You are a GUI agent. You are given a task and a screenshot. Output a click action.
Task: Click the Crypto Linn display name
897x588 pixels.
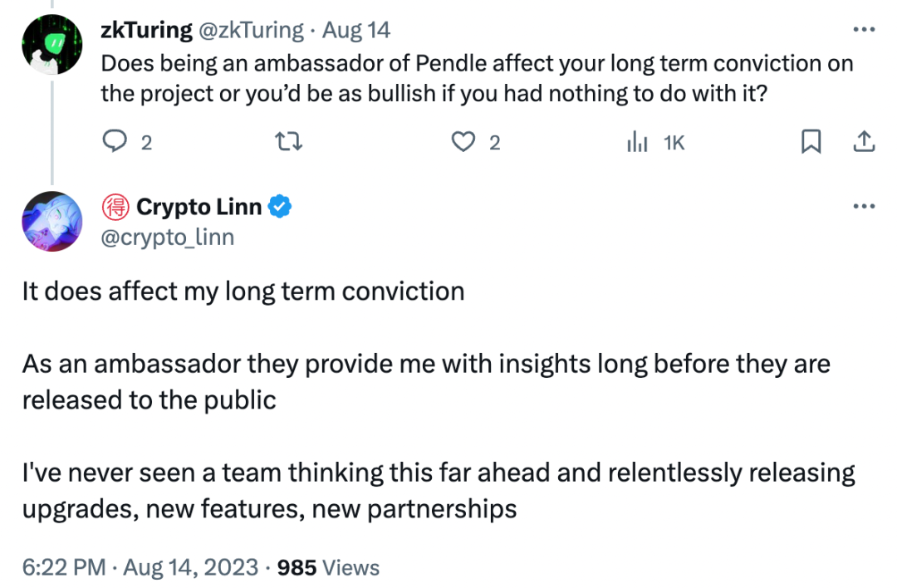click(x=199, y=207)
